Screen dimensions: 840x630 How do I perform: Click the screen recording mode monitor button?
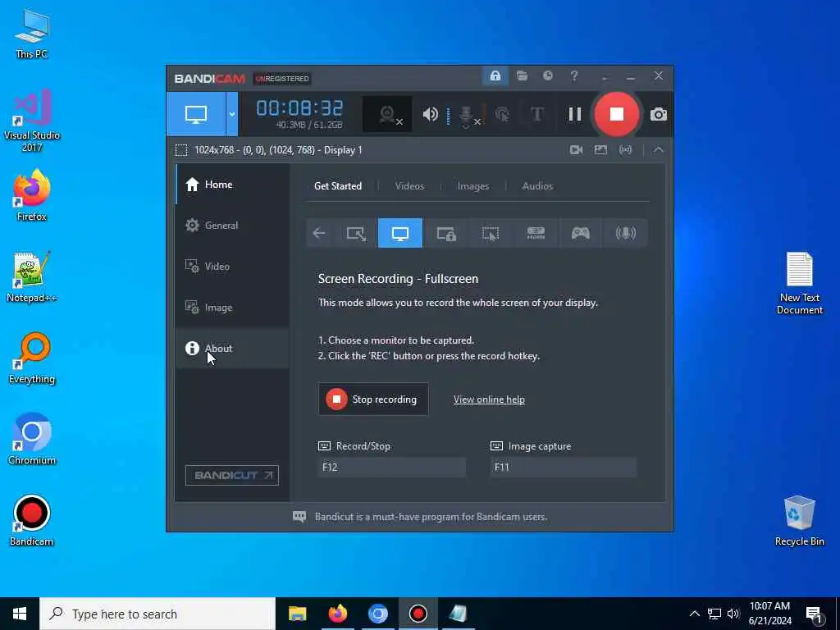pos(195,113)
